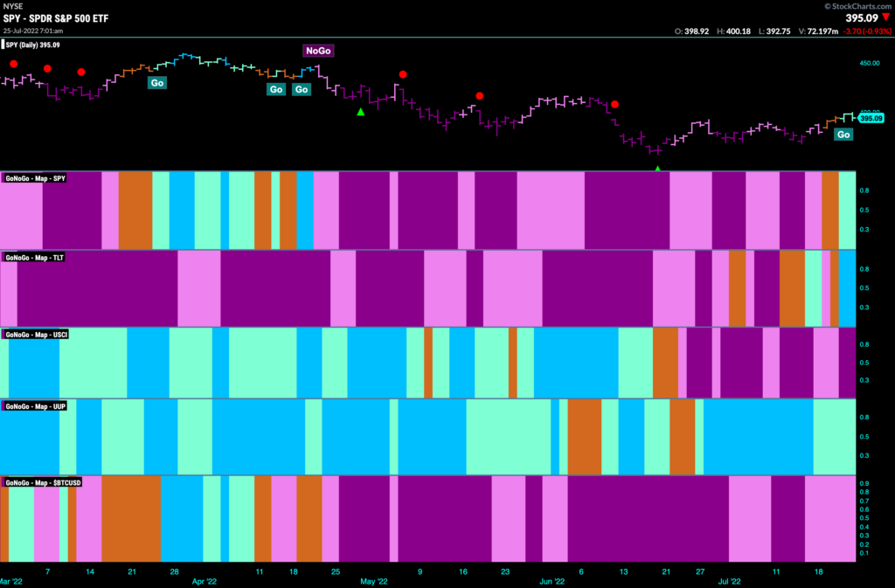Click the Go label near July 18
This screenshot has height=588, width=895.
click(x=843, y=135)
